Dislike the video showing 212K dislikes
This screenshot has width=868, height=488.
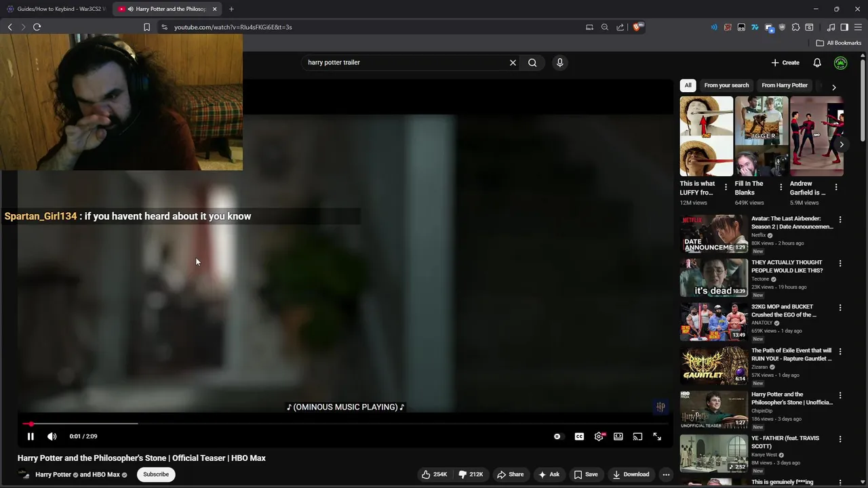(x=471, y=474)
